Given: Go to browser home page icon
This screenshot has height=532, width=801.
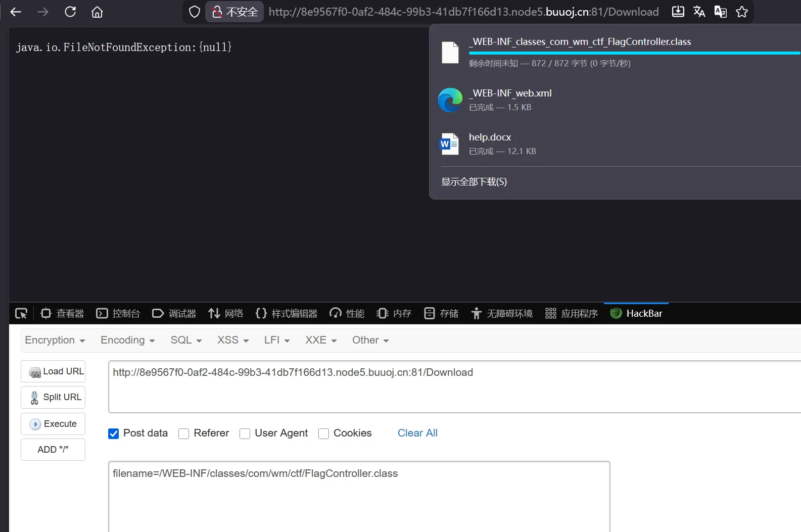Looking at the screenshot, I should [x=97, y=12].
